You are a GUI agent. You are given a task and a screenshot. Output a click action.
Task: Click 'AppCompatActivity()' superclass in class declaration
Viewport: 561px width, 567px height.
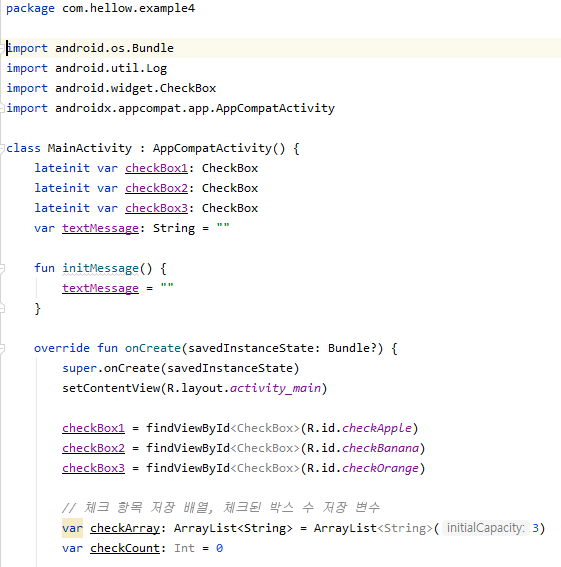pos(219,148)
